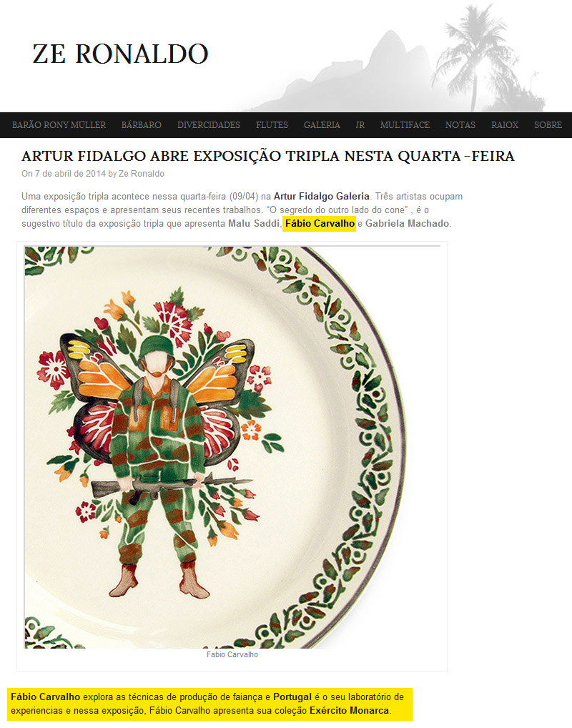Click highlighted Fábio Carvalho in first paragraph
The width and height of the screenshot is (572, 728).
320,223
